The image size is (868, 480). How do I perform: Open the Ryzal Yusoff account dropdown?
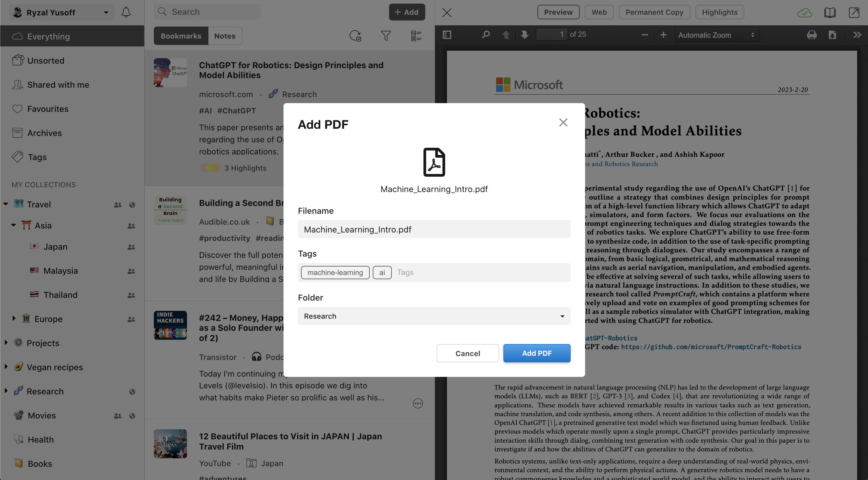62,12
